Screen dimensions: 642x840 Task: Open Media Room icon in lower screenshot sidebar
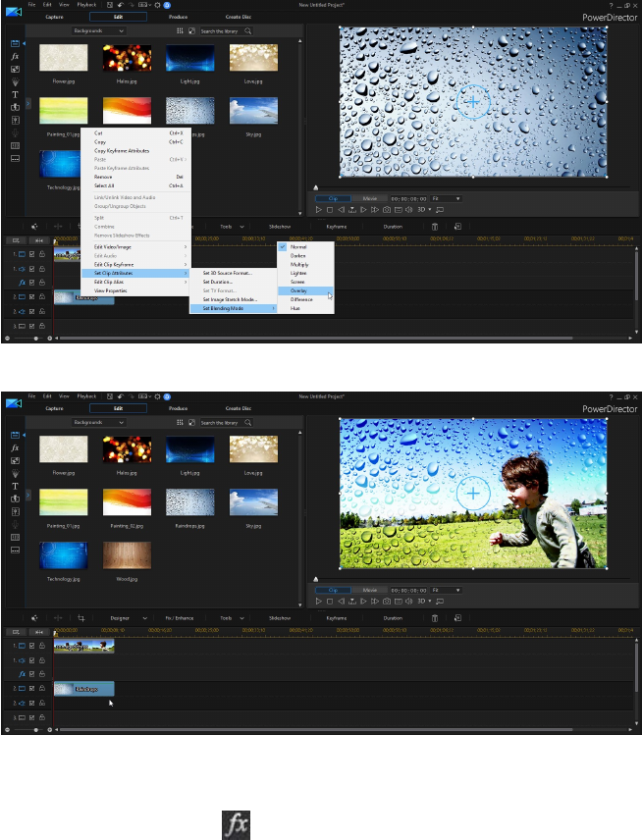tap(15, 435)
